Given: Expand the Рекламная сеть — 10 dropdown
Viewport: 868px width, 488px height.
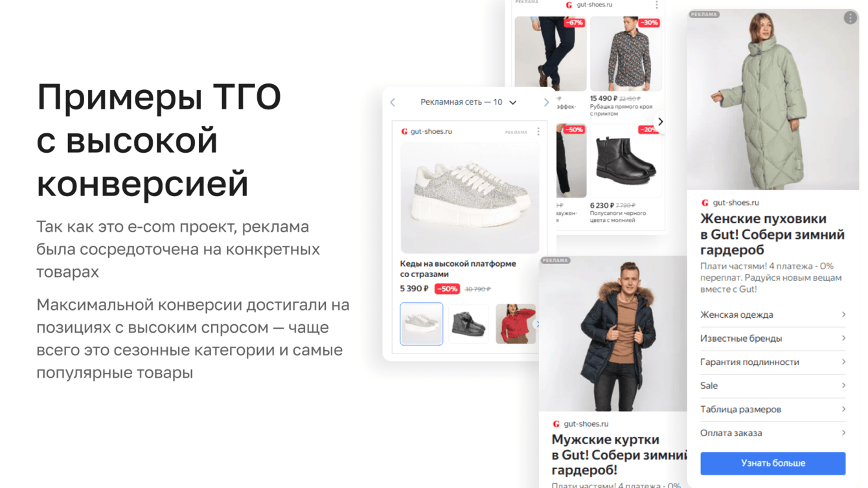Looking at the screenshot, I should click(x=513, y=102).
